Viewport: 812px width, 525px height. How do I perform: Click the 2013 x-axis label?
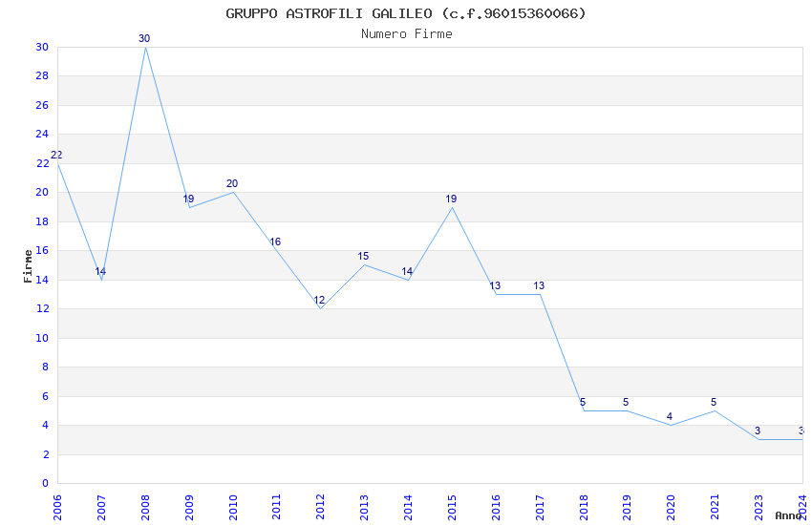[x=364, y=508]
